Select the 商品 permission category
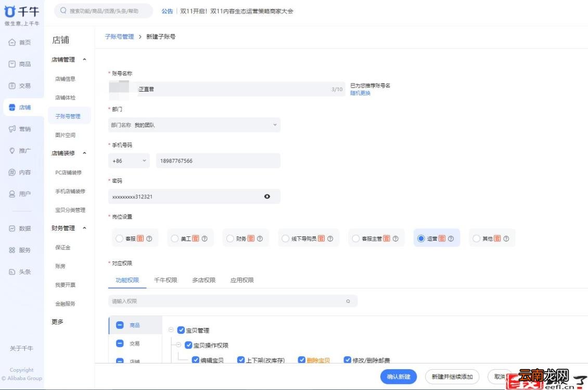 pyautogui.click(x=135, y=325)
